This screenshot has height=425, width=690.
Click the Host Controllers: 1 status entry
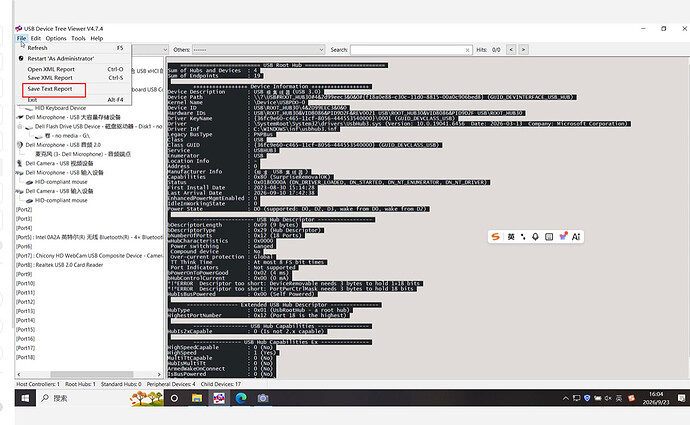pos(38,384)
